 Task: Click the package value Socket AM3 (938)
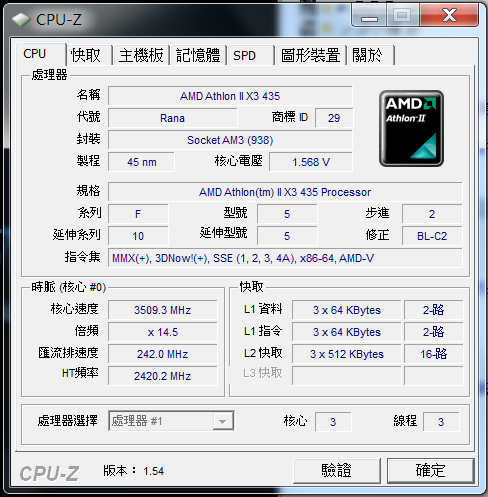(x=230, y=140)
